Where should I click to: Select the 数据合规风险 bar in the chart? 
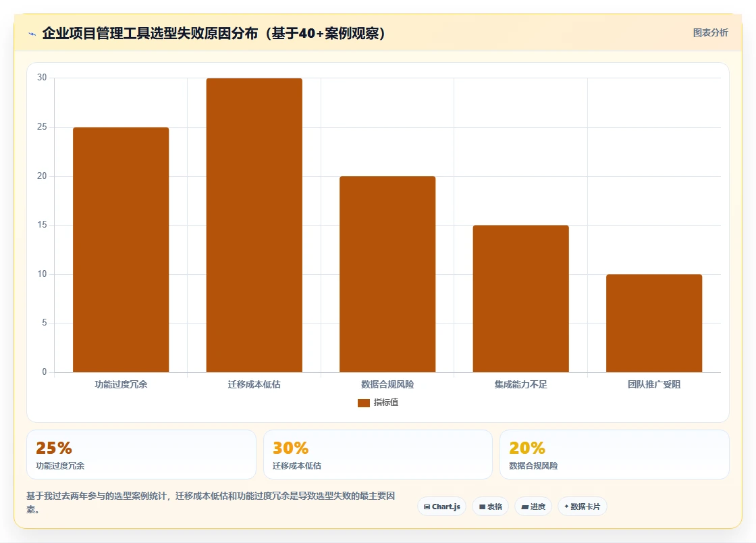click(387, 274)
